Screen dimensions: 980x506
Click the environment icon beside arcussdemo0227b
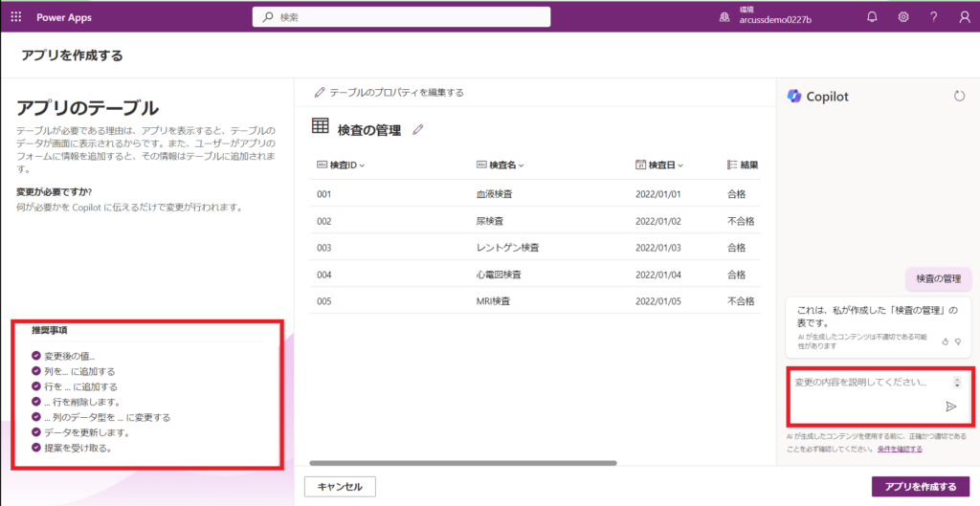point(724,17)
